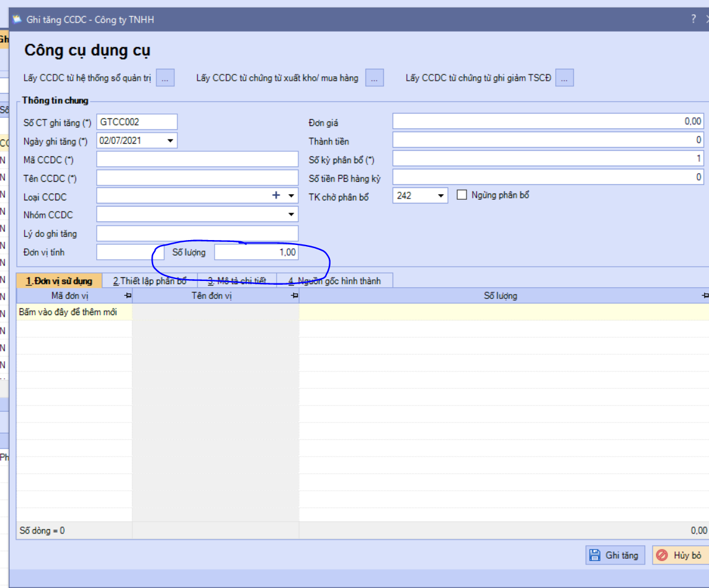Click the help question mark in title bar
Viewport: 709px width, 588px height.
(x=693, y=19)
